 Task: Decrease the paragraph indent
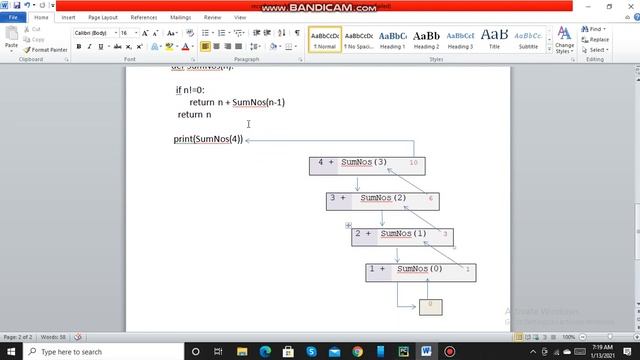pos(256,33)
